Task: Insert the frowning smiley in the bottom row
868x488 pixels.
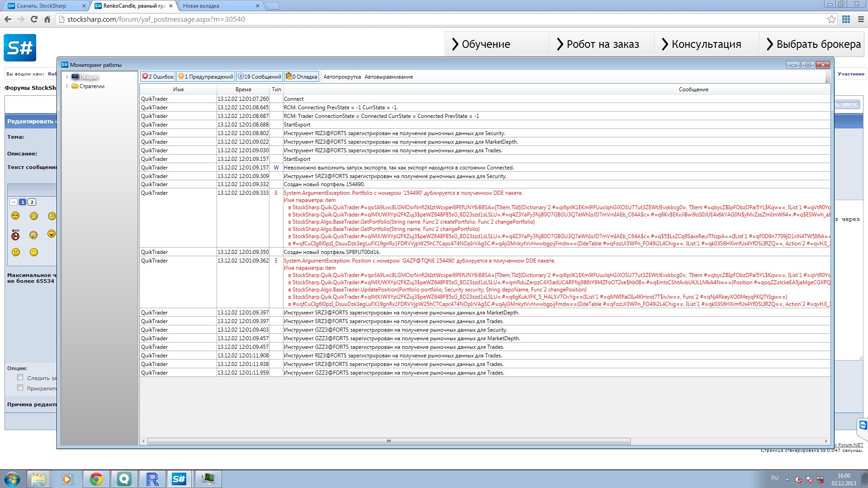Action: click(15, 252)
